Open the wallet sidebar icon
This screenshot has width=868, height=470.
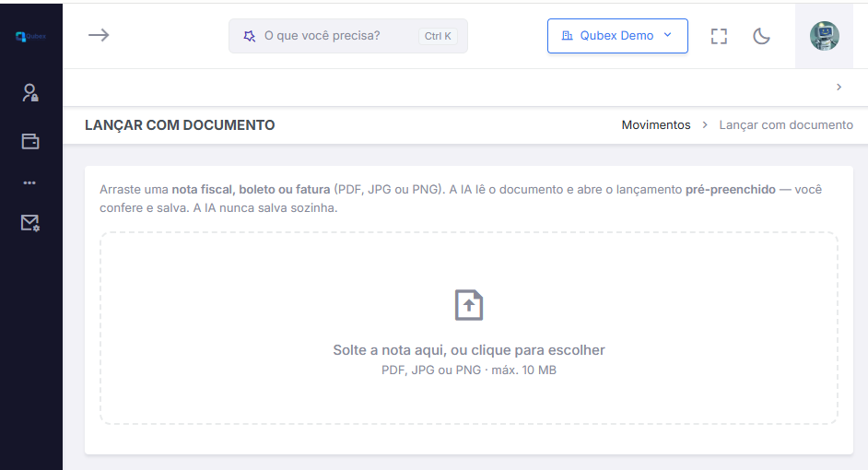(x=29, y=141)
